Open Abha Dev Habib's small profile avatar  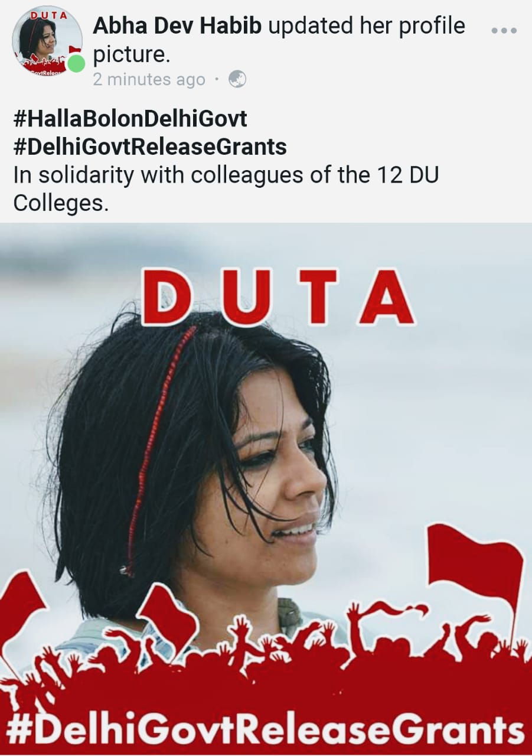point(47,41)
